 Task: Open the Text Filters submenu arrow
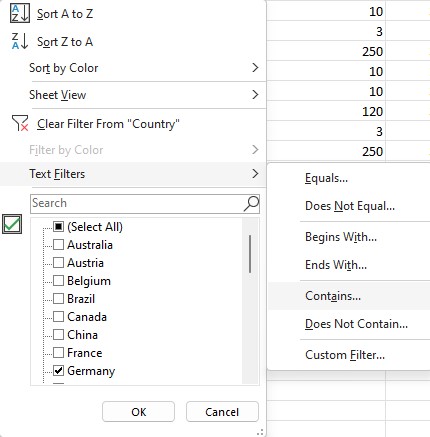click(x=255, y=174)
